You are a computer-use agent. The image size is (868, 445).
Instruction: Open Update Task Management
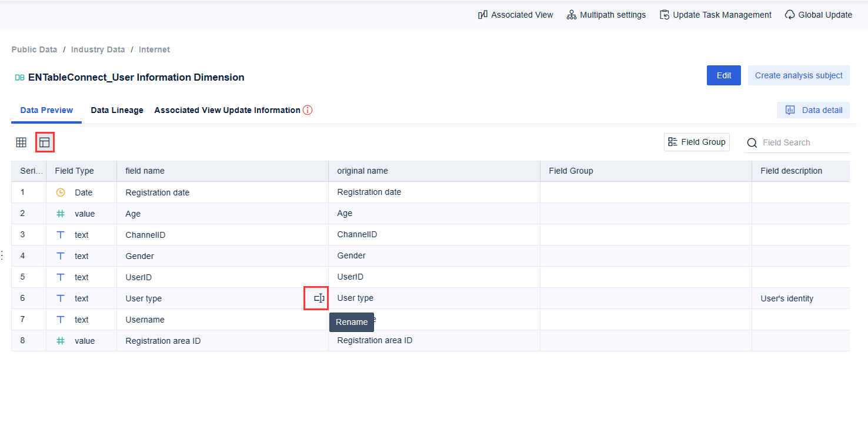tap(716, 15)
